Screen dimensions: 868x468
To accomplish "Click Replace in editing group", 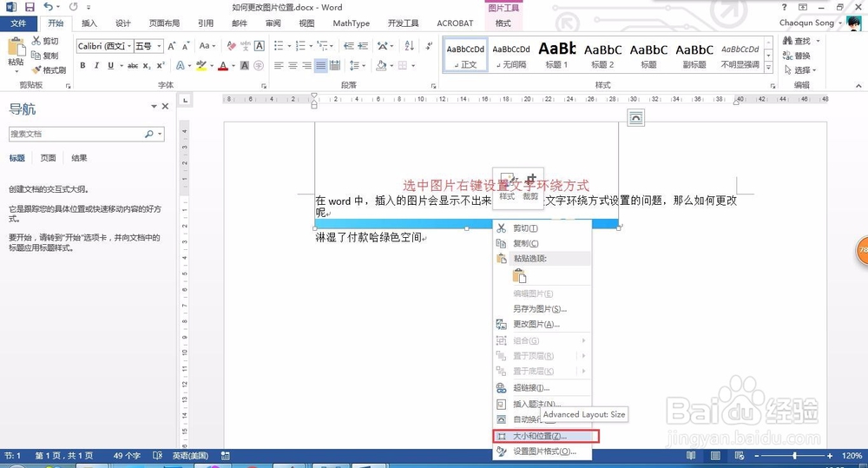I will coord(797,56).
